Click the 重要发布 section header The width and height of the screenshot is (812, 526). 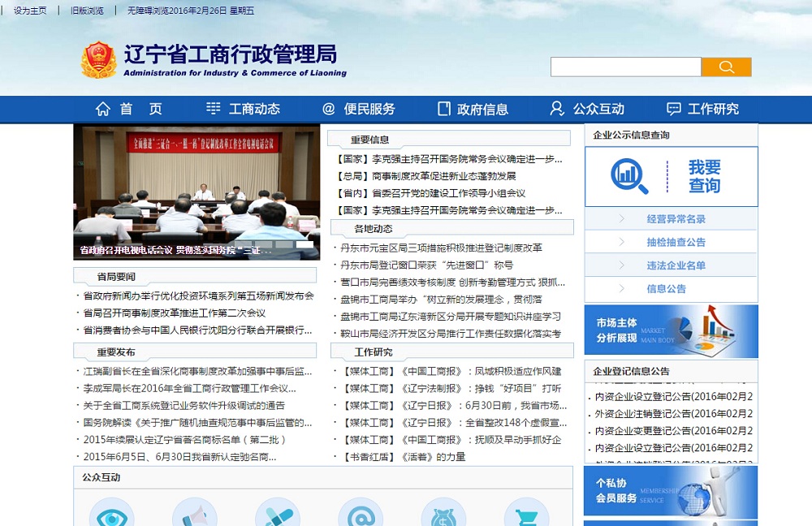coord(116,352)
